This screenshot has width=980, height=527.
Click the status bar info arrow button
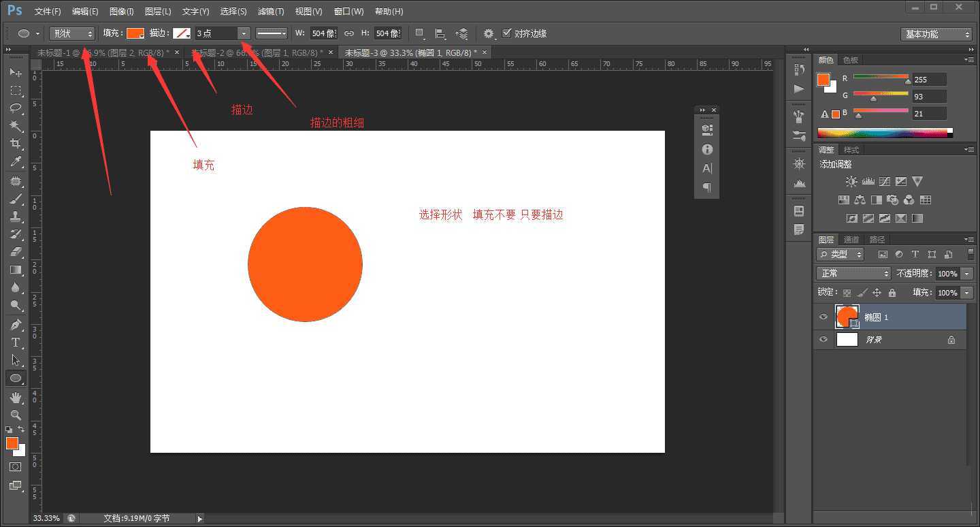tap(199, 517)
